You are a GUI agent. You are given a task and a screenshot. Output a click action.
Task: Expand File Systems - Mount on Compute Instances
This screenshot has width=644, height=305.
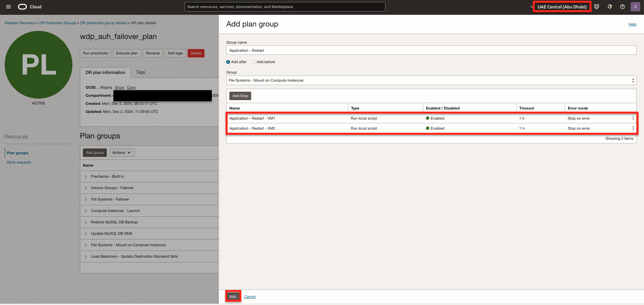click(x=86, y=245)
